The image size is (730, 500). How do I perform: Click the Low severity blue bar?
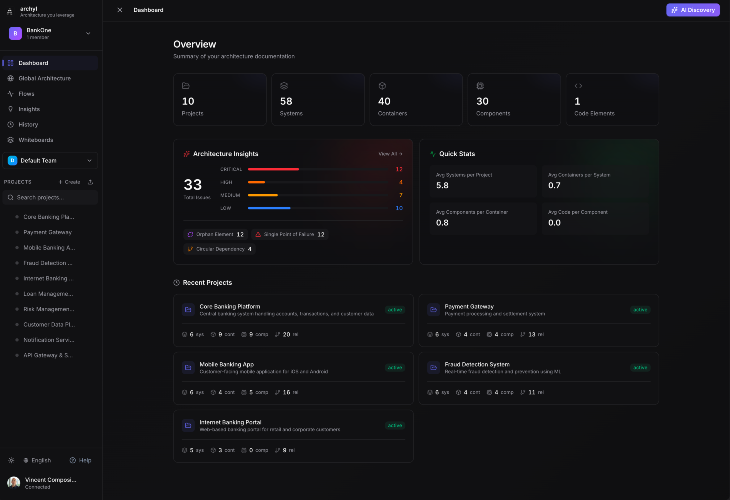pos(269,208)
